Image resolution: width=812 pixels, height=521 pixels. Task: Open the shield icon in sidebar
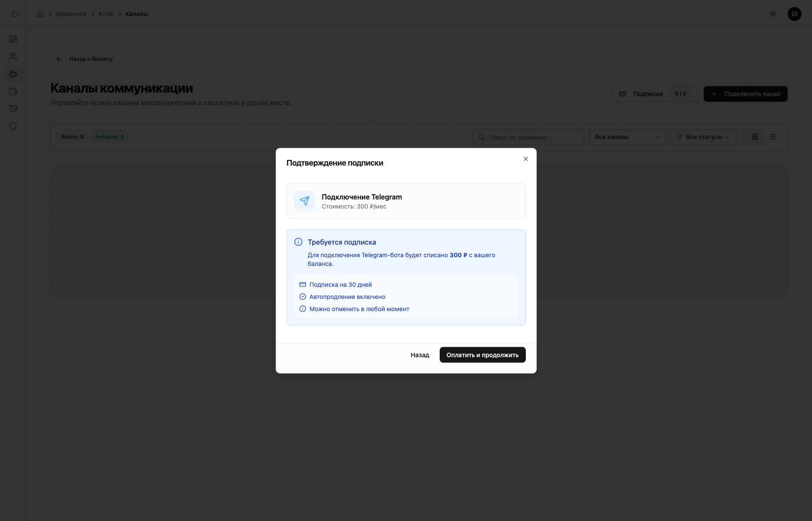13,126
